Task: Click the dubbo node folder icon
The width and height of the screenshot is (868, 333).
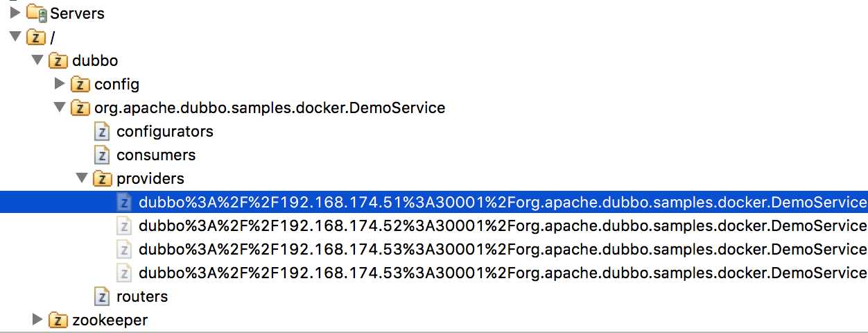Action: [x=59, y=60]
